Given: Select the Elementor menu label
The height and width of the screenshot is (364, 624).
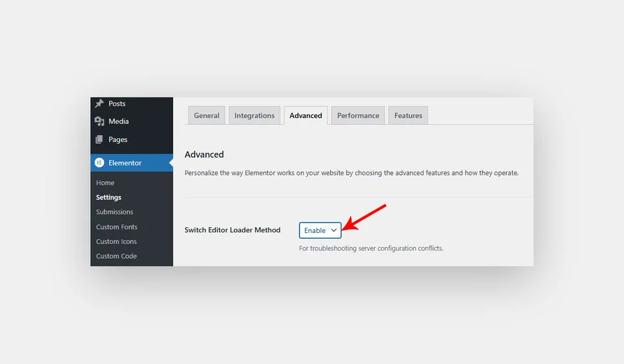Looking at the screenshot, I should 125,163.
